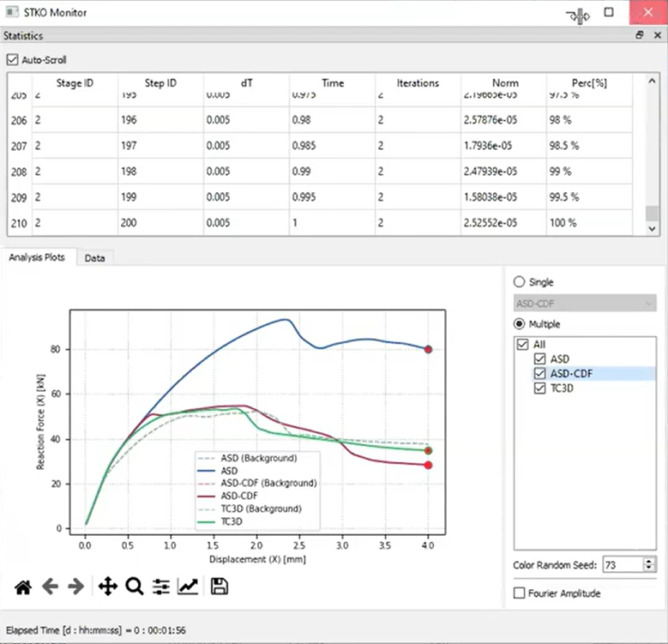Select row header 207
This screenshot has width=668, height=644.
pyautogui.click(x=20, y=146)
